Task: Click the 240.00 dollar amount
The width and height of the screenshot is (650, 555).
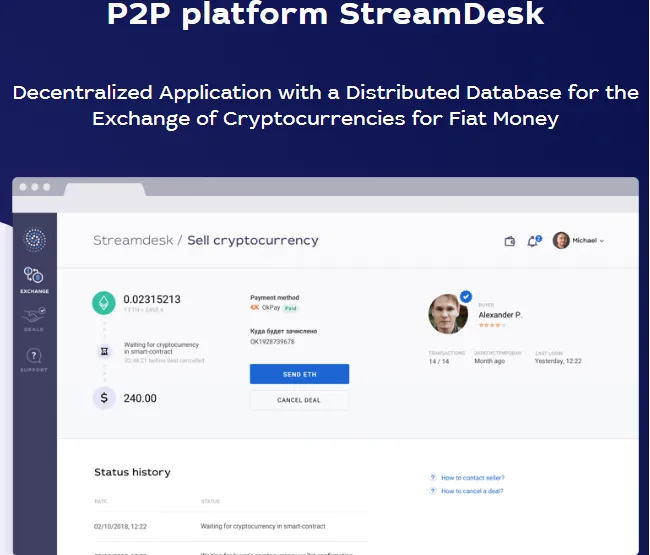Action: coord(140,398)
